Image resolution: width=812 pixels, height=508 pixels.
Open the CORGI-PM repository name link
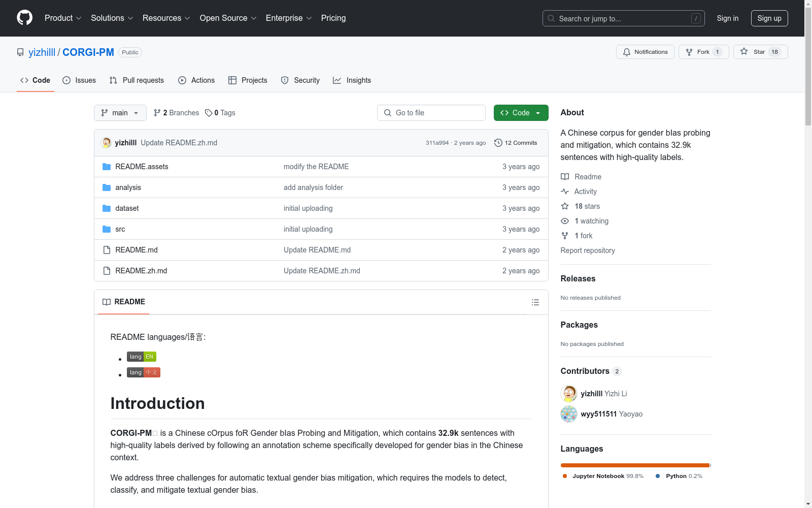click(x=88, y=52)
